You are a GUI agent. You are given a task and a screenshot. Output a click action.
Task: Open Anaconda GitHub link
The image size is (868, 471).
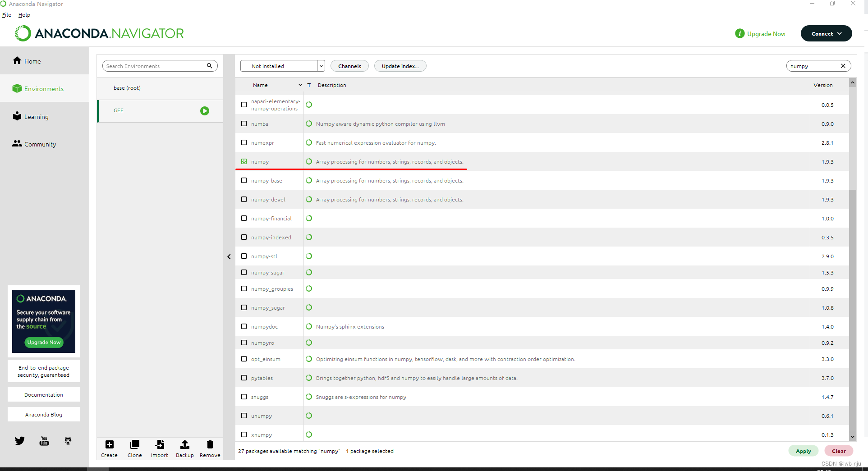pyautogui.click(x=68, y=441)
